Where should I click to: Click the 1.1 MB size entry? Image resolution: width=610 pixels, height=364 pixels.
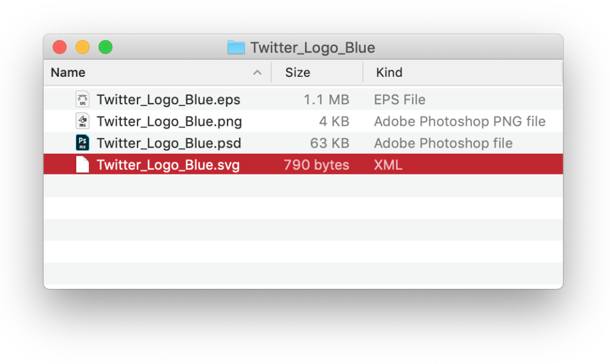click(x=326, y=100)
